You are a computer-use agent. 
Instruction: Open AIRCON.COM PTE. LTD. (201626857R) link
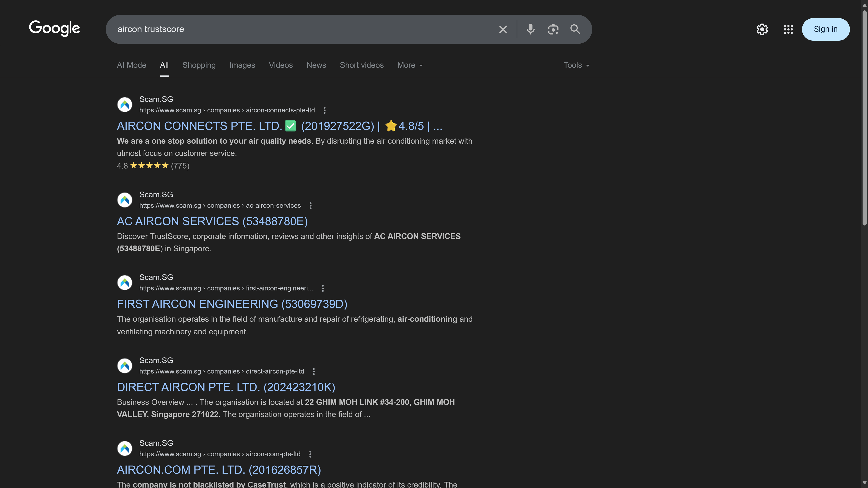(219, 470)
